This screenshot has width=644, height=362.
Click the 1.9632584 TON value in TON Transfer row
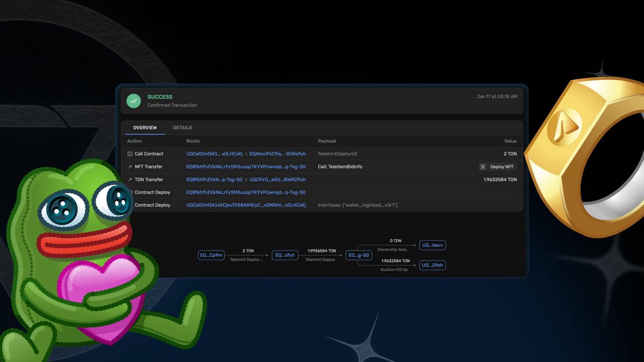click(500, 179)
